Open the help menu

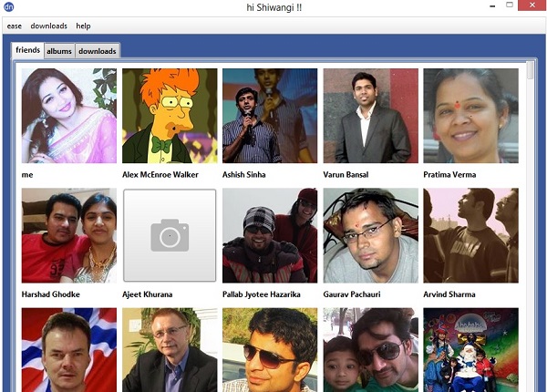pyautogui.click(x=83, y=26)
